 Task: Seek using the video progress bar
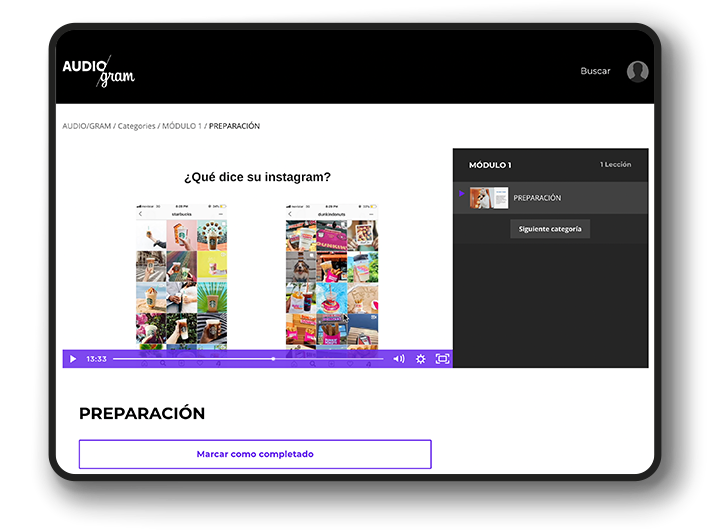tap(248, 359)
